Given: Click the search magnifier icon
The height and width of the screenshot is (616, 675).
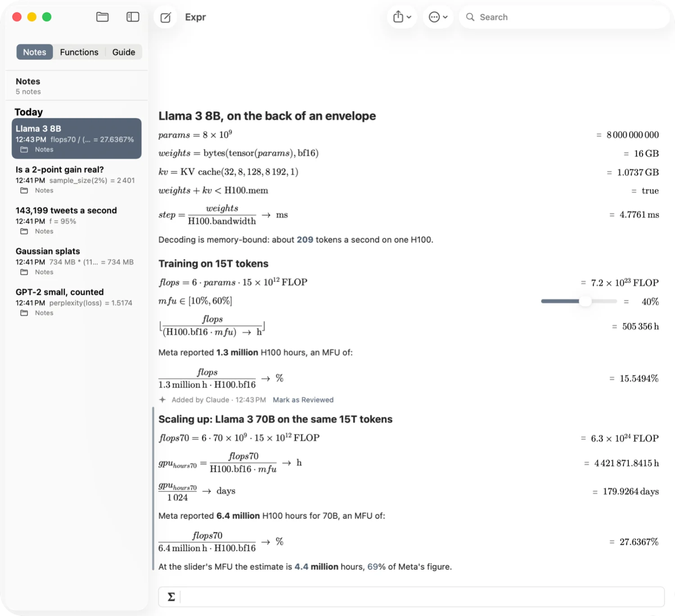Looking at the screenshot, I should pyautogui.click(x=470, y=17).
